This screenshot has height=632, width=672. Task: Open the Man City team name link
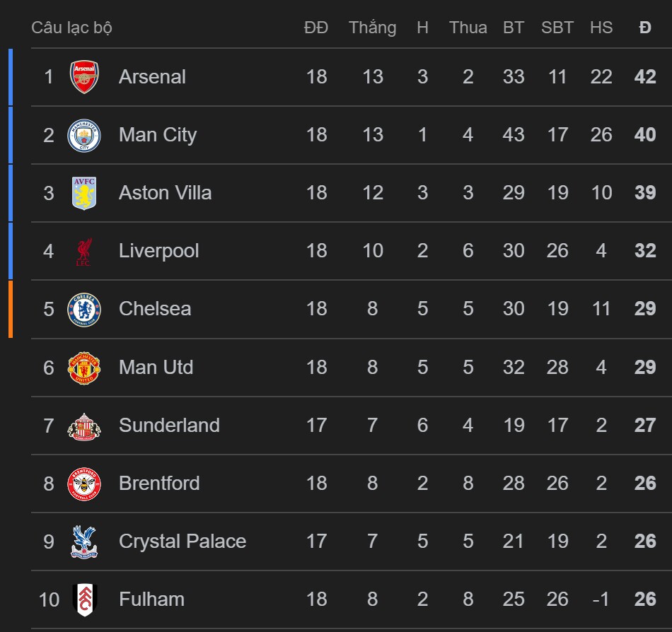point(158,135)
